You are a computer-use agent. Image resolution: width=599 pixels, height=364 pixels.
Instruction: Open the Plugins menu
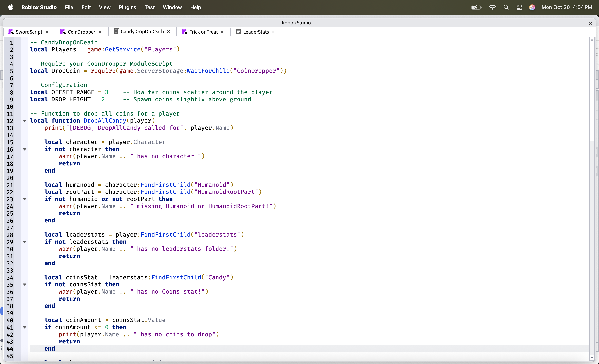point(127,7)
